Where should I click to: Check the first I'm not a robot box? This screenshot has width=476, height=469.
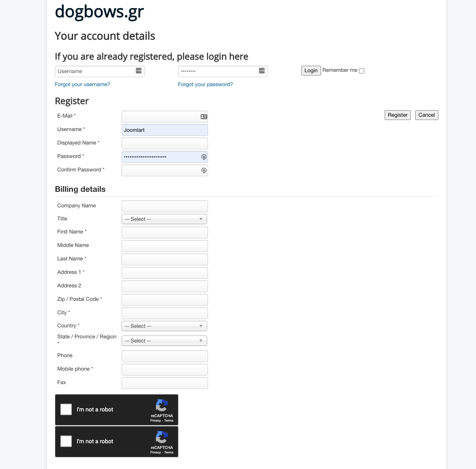coord(66,409)
